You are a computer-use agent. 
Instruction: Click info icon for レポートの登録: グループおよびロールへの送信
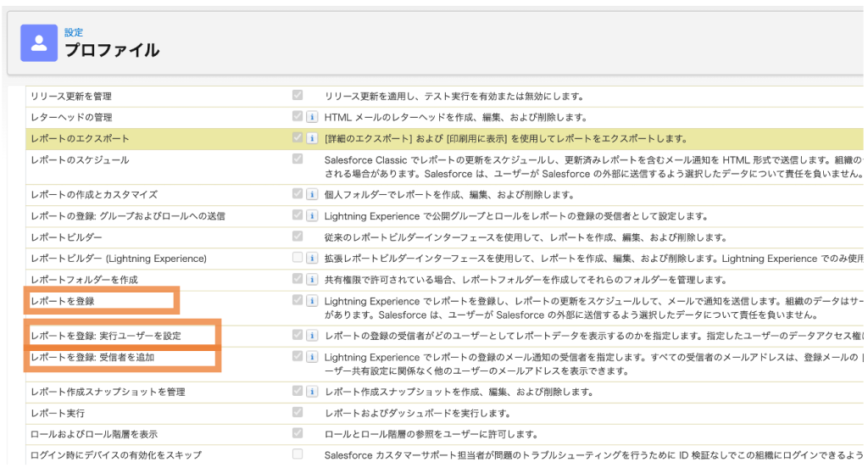(x=312, y=215)
